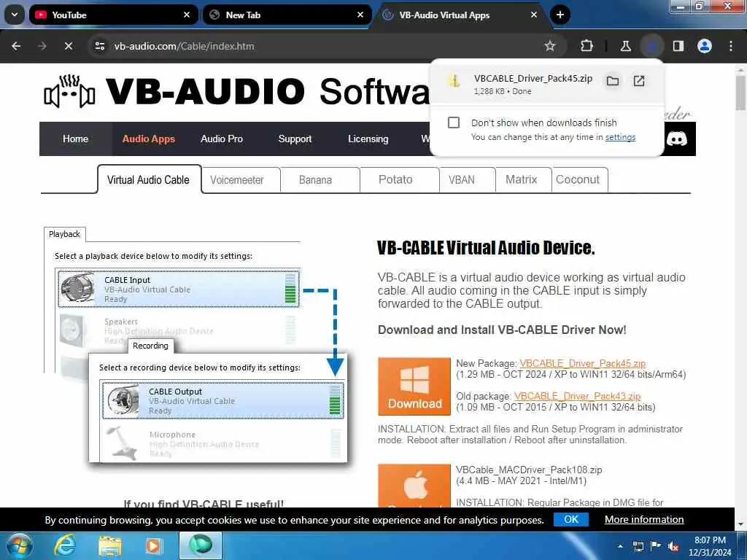Open More information cookie link
Image resolution: width=747 pixels, height=560 pixels.
tap(644, 519)
